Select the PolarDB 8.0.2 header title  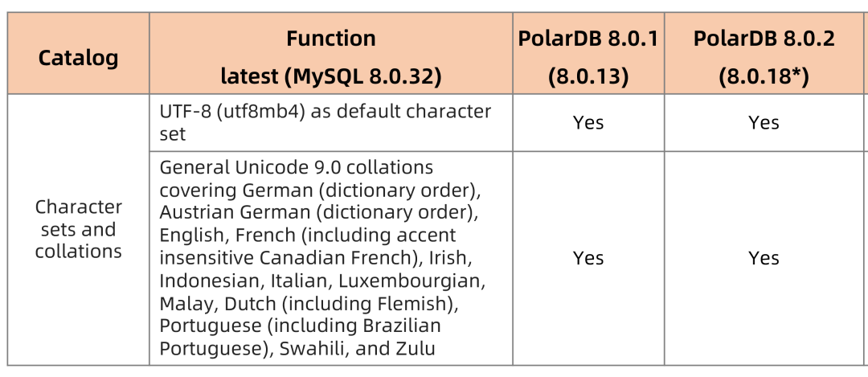764,39
